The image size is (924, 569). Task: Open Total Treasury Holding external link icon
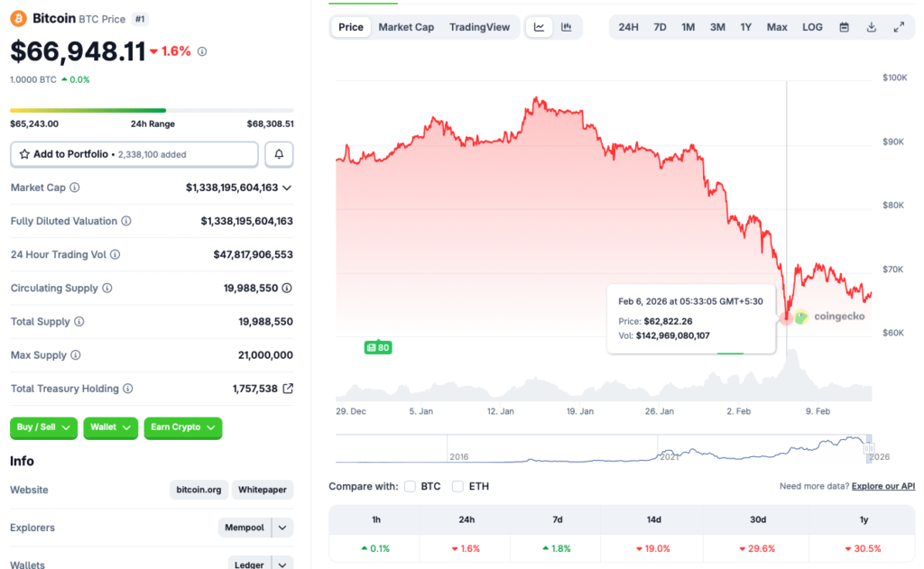[288, 389]
